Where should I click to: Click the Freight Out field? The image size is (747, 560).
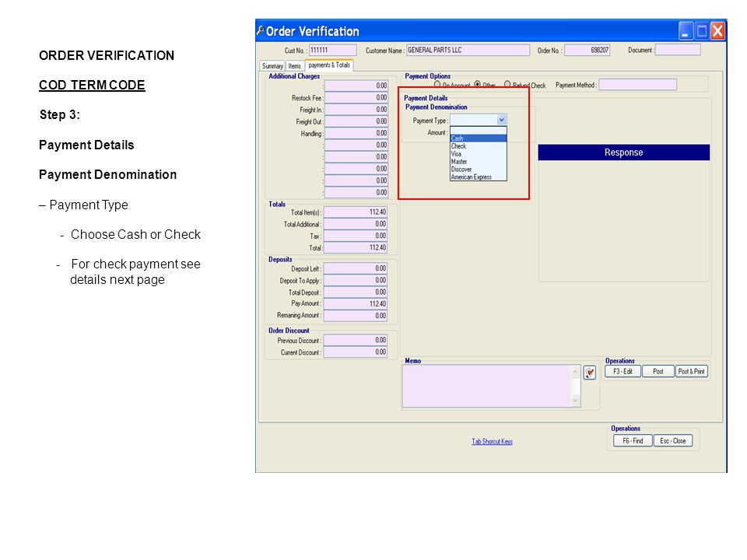click(x=356, y=121)
